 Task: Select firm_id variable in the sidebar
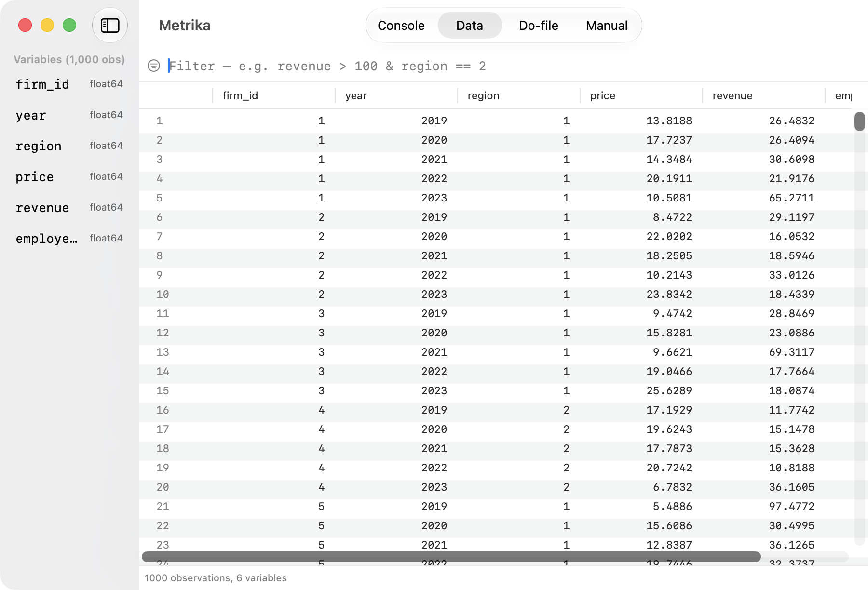[x=69, y=84]
